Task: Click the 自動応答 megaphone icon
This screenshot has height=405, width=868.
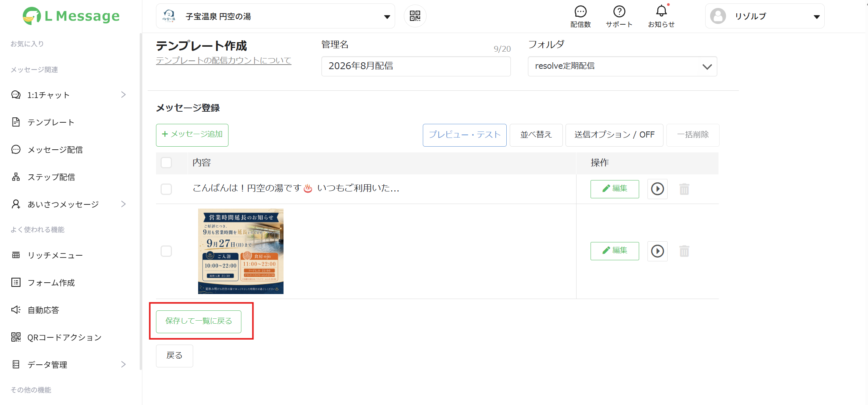Action: tap(16, 310)
